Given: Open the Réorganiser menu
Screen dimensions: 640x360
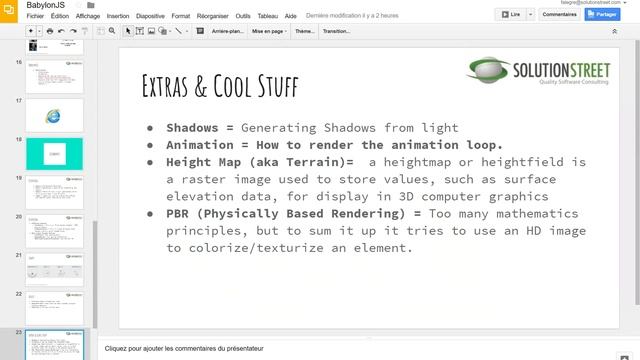Looking at the screenshot, I should point(213,16).
